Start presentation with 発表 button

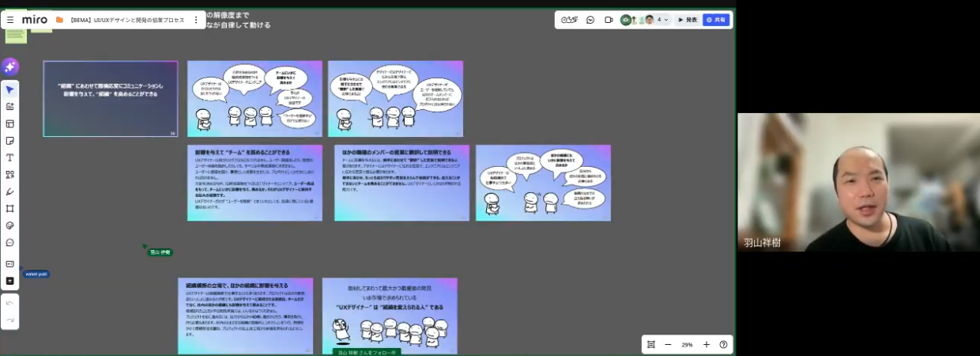(687, 20)
